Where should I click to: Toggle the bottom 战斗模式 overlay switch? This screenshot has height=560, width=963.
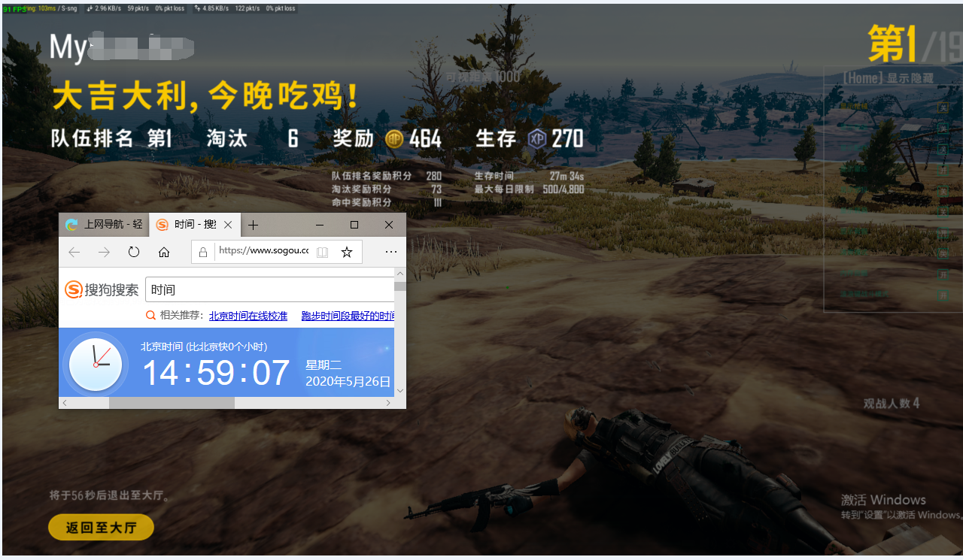(943, 295)
